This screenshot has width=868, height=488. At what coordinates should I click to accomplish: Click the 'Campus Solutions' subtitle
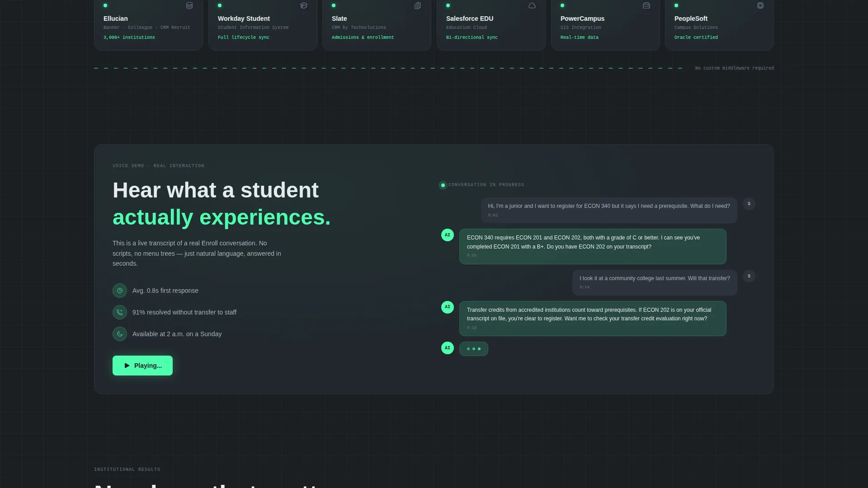click(x=696, y=28)
